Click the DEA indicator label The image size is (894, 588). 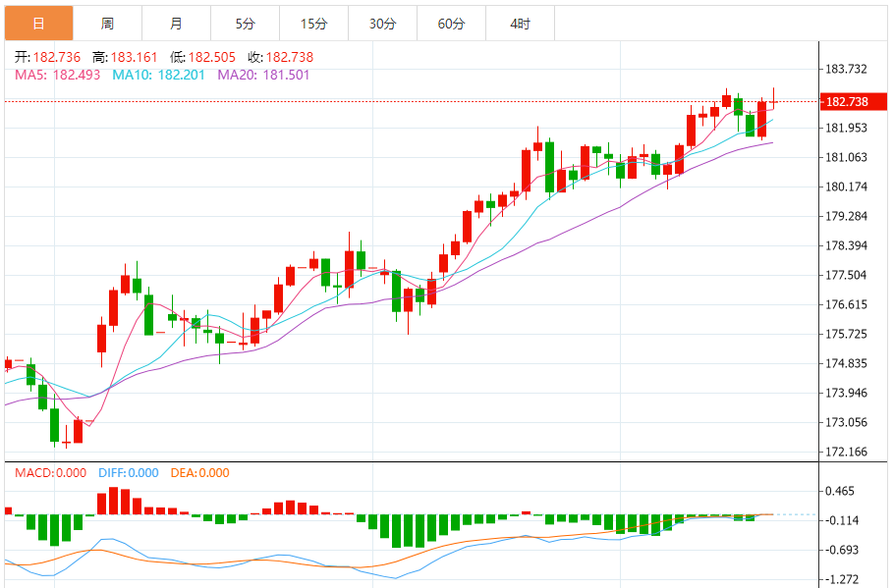point(199,473)
